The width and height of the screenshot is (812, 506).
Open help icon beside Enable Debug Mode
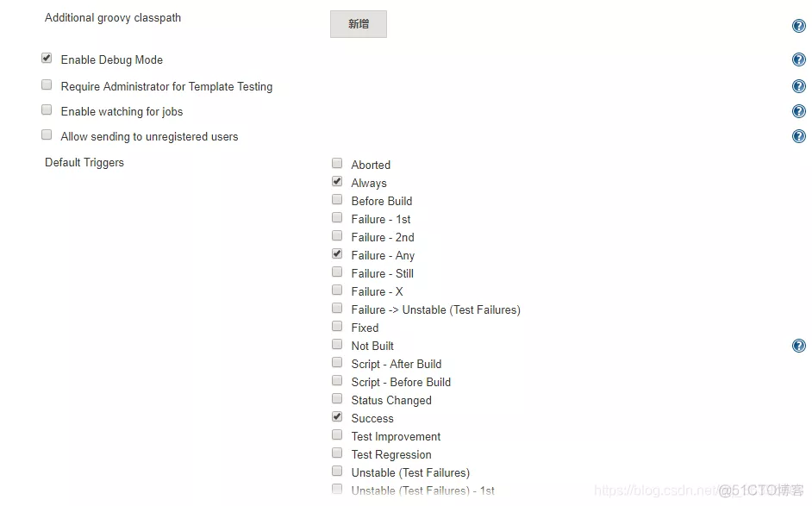click(x=798, y=59)
